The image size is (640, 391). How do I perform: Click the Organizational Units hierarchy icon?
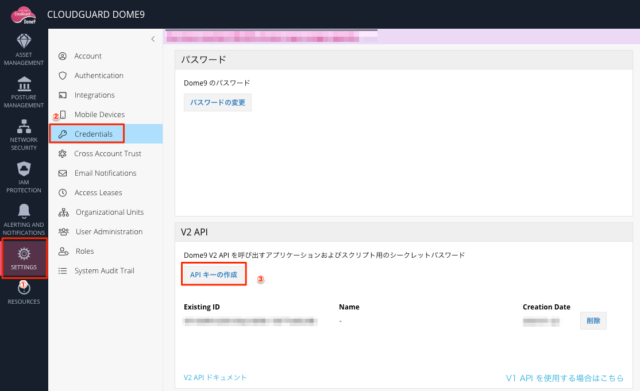point(63,212)
